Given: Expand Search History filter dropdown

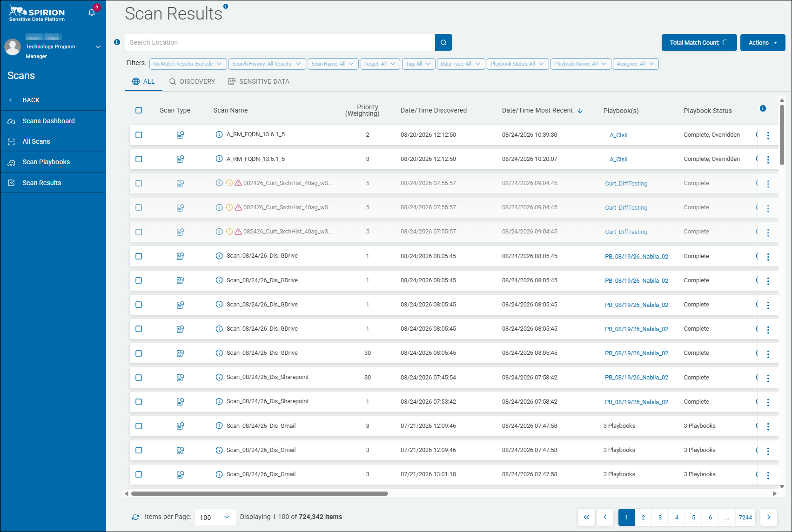Looking at the screenshot, I should [x=267, y=64].
